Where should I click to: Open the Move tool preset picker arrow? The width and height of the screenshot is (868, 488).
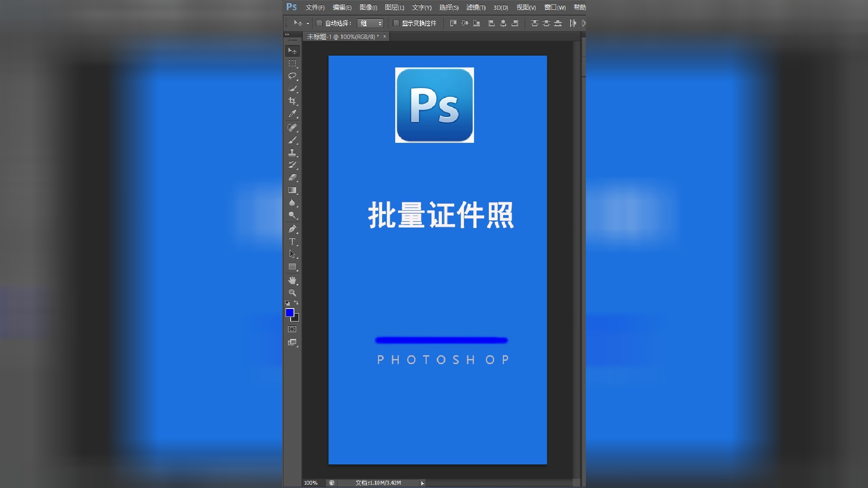point(308,24)
